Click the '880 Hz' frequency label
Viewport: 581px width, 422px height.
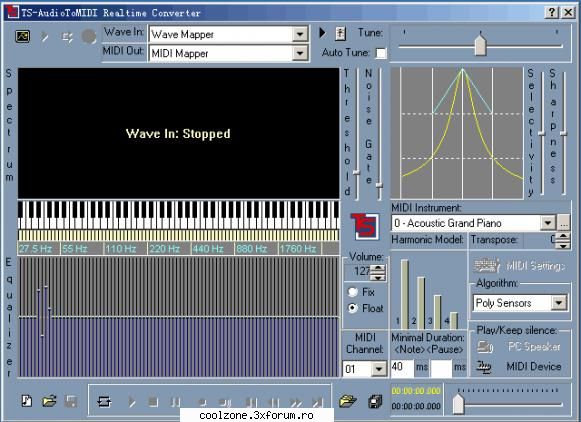point(252,249)
